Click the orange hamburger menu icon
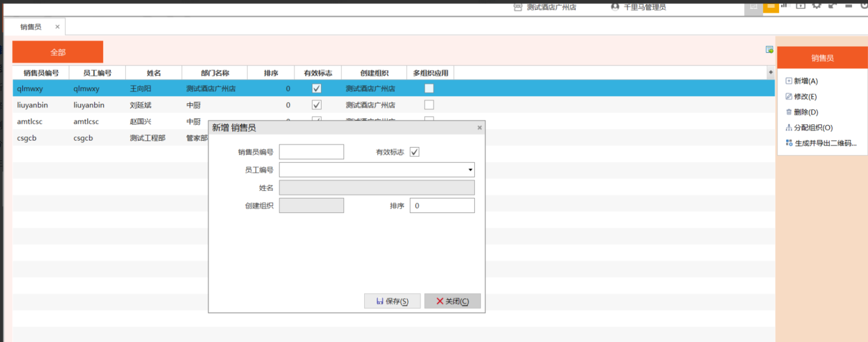Viewport: 868px width, 342px height. (x=770, y=7)
